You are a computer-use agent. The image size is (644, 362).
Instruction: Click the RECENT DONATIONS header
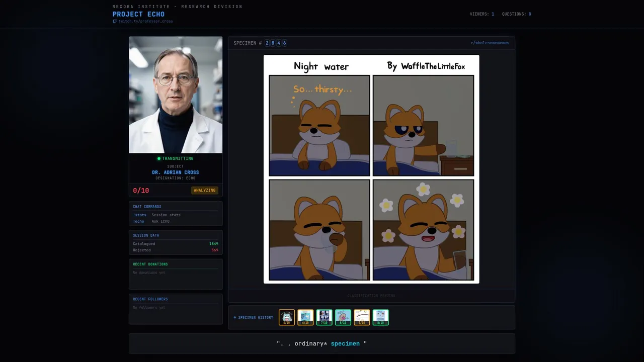pyautogui.click(x=150, y=264)
